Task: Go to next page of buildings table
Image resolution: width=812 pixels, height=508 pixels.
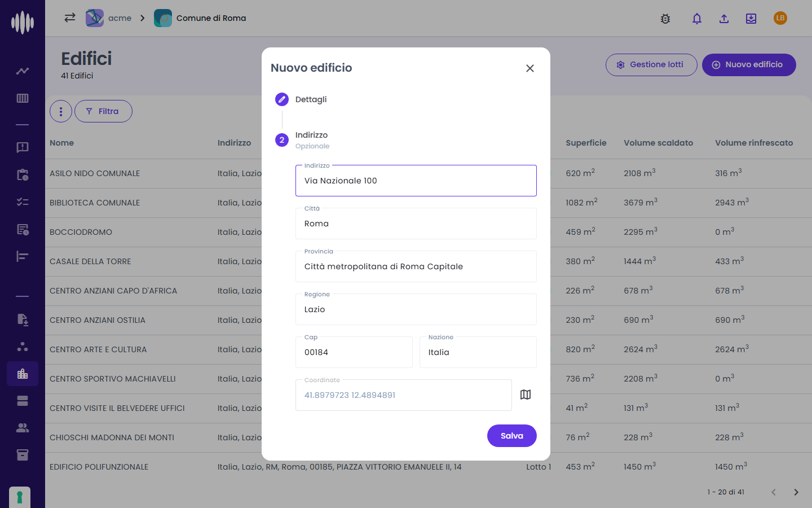Action: click(x=796, y=492)
